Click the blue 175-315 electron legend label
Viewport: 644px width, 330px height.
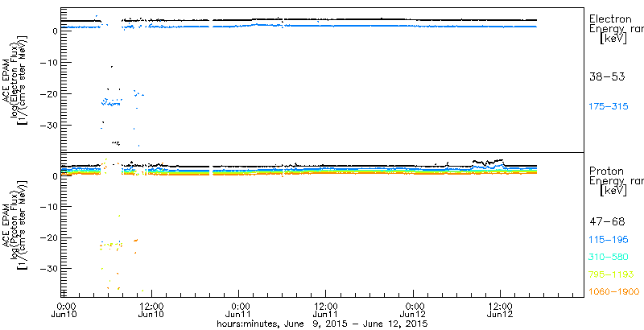609,106
